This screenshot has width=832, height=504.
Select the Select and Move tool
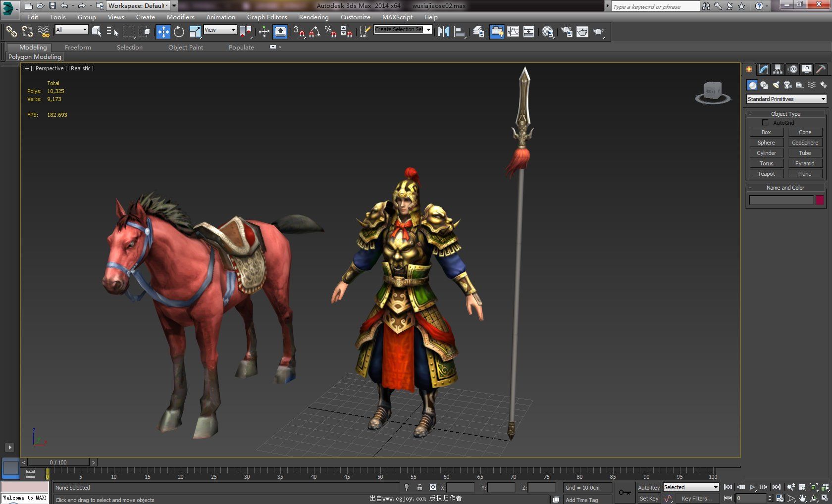coord(163,32)
